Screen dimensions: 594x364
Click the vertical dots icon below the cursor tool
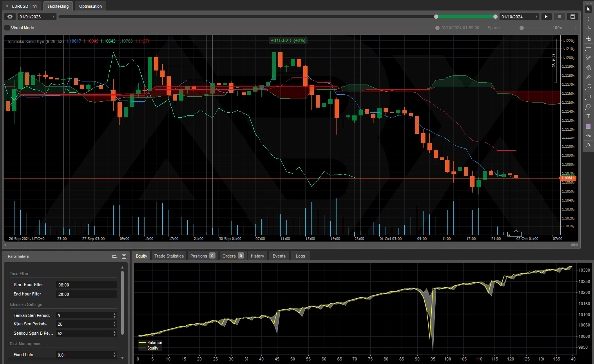pos(588,18)
